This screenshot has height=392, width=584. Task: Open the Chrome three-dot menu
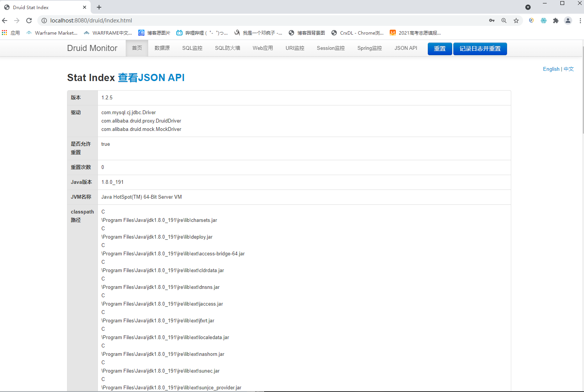pos(580,21)
